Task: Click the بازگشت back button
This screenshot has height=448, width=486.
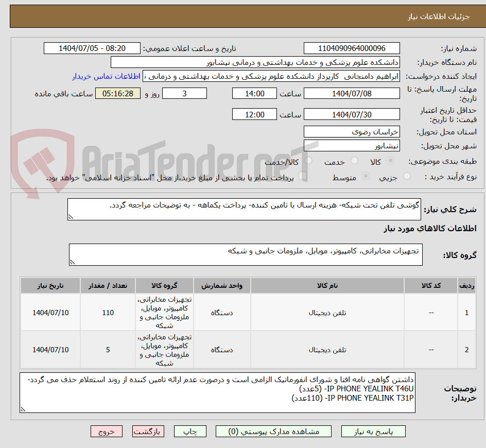Action: click(x=148, y=431)
